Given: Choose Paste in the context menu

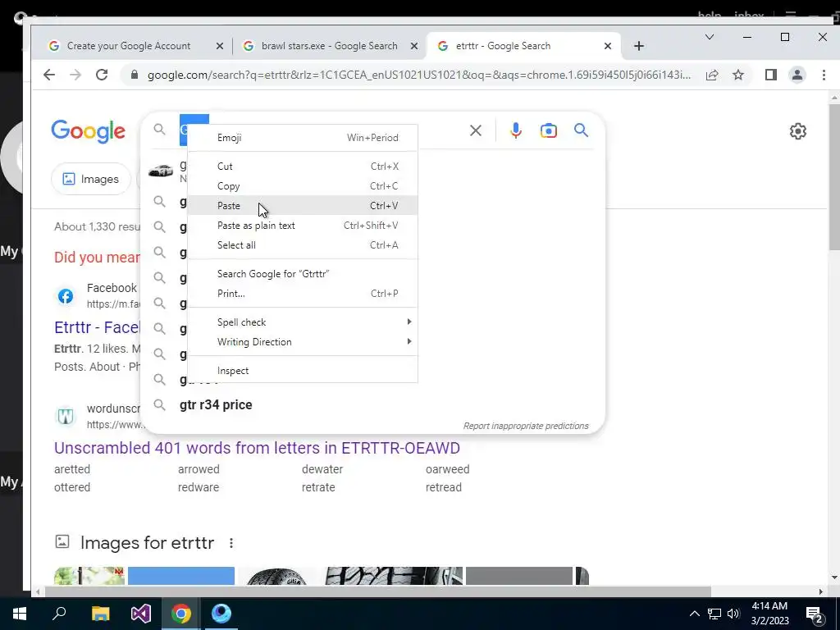Looking at the screenshot, I should click(x=303, y=206).
